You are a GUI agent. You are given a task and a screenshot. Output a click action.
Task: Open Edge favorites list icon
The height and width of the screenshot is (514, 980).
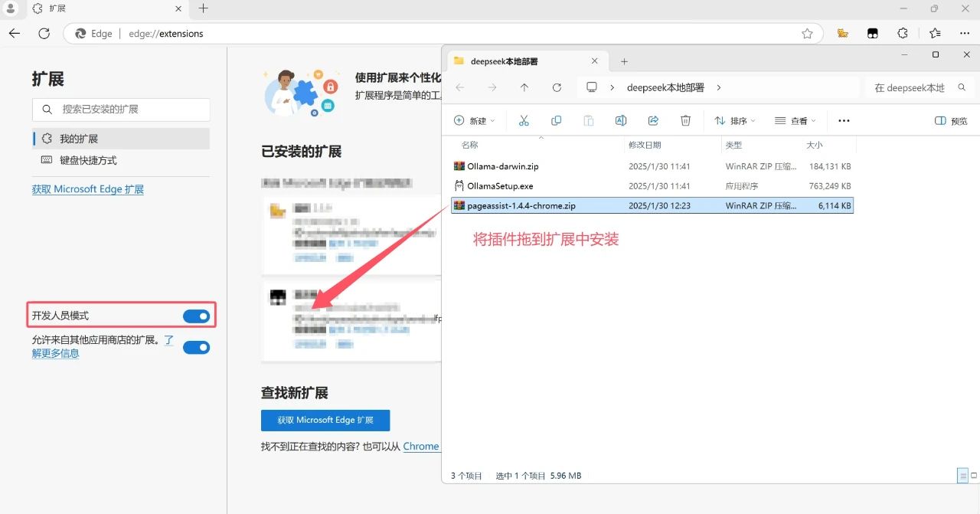pyautogui.click(x=935, y=34)
